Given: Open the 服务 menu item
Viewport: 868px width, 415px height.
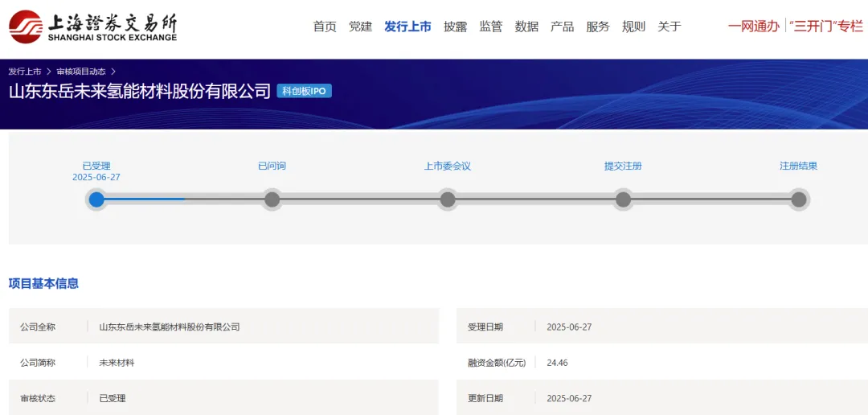Looking at the screenshot, I should [x=598, y=26].
